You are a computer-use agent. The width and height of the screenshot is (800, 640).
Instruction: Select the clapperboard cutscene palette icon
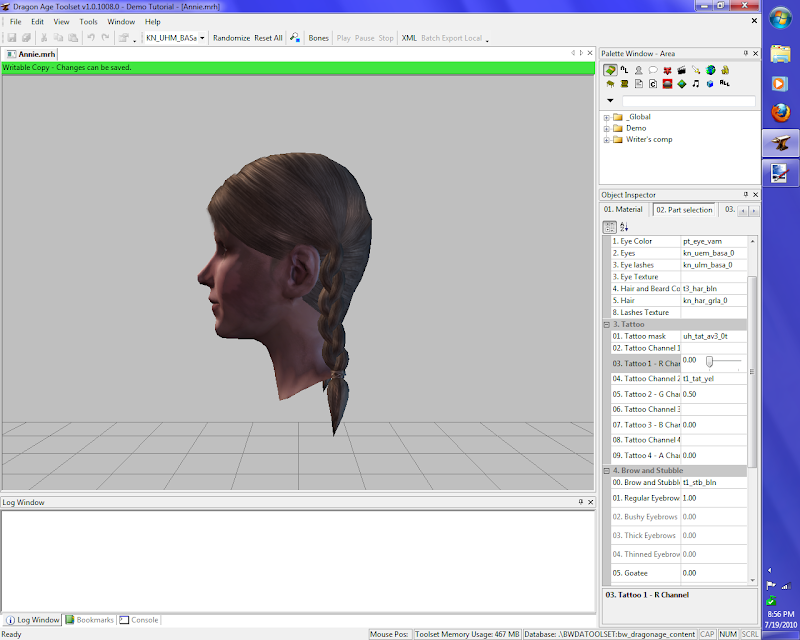tap(681, 70)
